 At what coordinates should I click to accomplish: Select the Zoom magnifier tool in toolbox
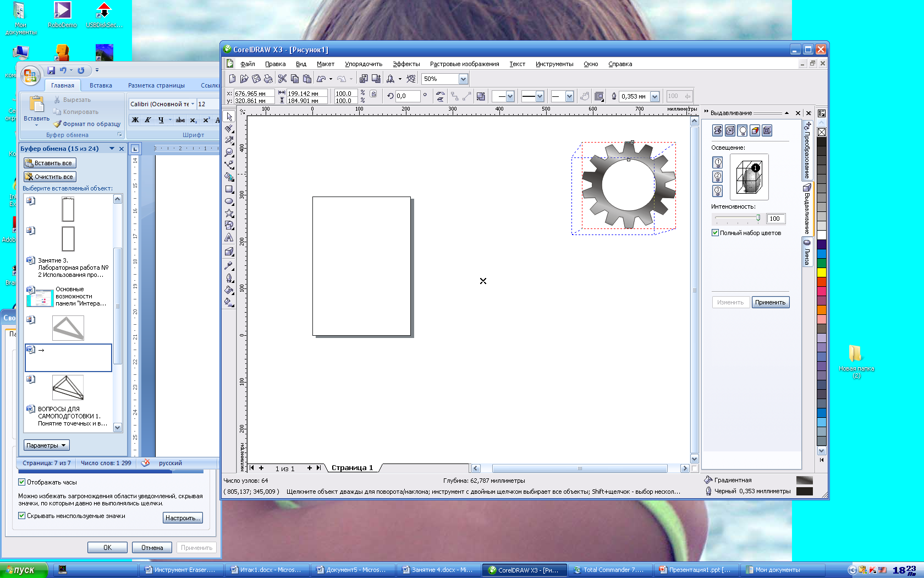point(229,152)
